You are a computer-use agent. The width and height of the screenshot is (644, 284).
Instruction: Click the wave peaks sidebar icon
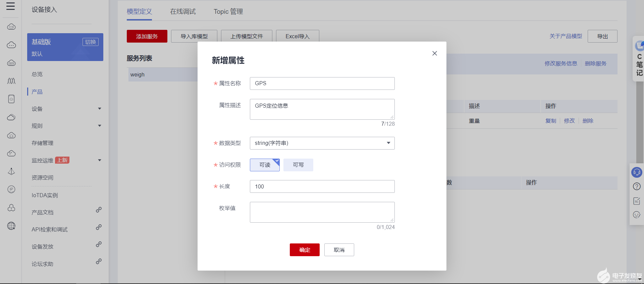(11, 81)
